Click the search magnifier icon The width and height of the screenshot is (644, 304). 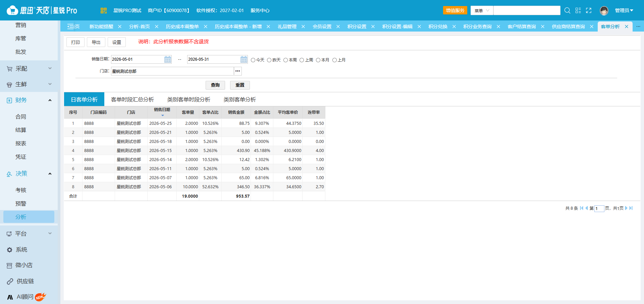(x=567, y=10)
